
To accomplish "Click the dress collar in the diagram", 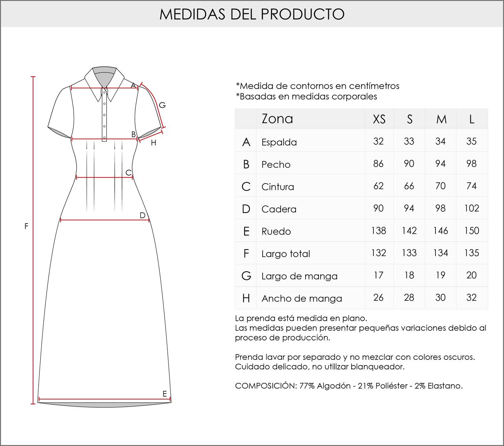I will point(104,79).
